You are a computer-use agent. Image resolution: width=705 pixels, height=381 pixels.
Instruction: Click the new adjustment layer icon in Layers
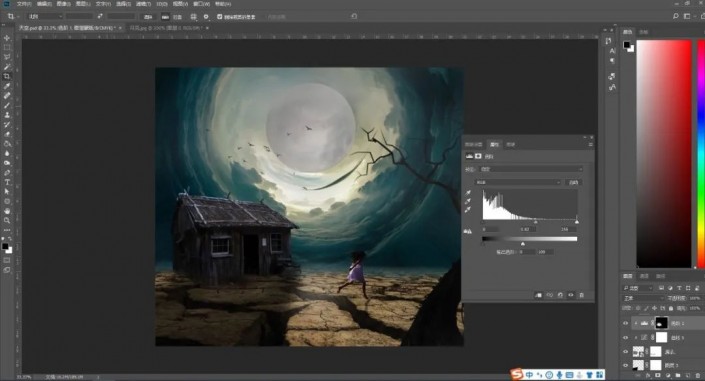[668, 375]
